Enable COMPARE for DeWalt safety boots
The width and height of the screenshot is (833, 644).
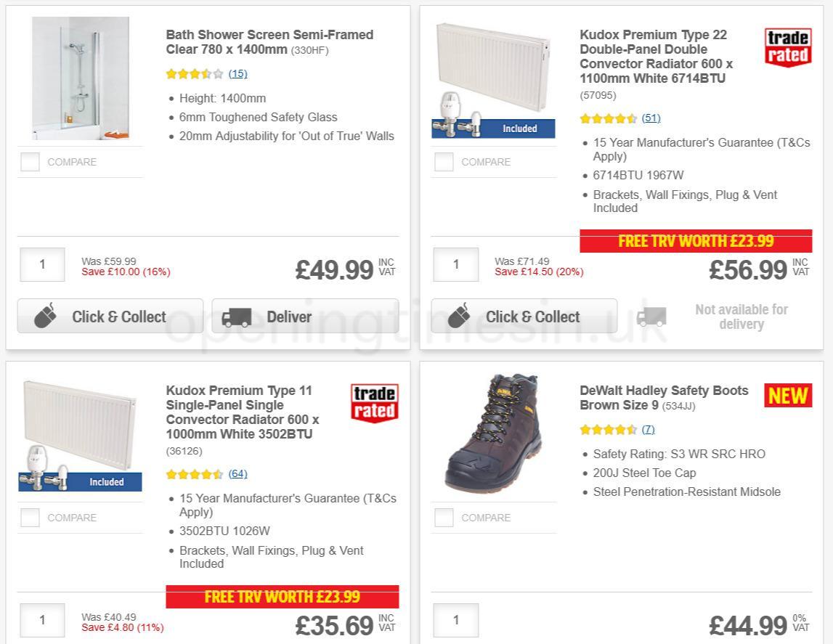[443, 518]
